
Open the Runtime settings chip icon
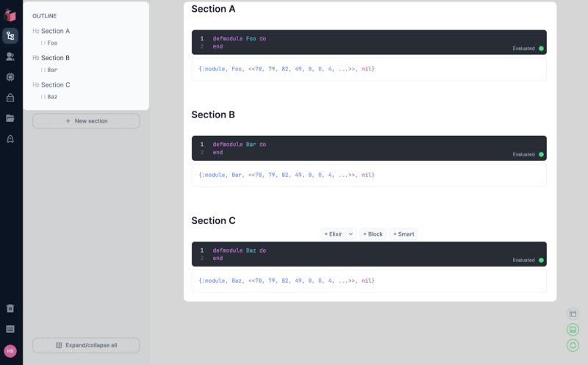coord(10,76)
